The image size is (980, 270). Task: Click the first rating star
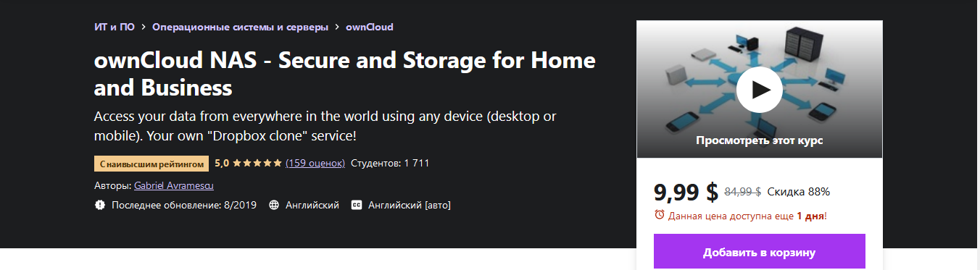click(x=236, y=163)
